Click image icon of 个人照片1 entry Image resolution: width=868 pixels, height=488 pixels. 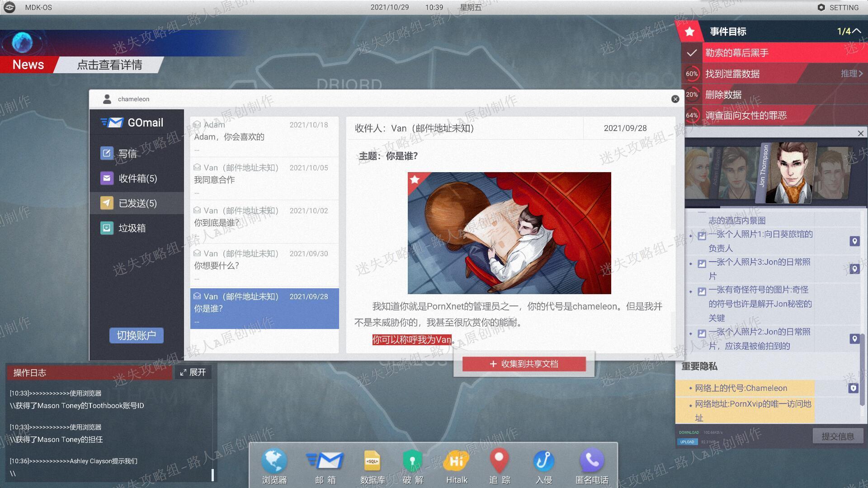[x=702, y=235]
